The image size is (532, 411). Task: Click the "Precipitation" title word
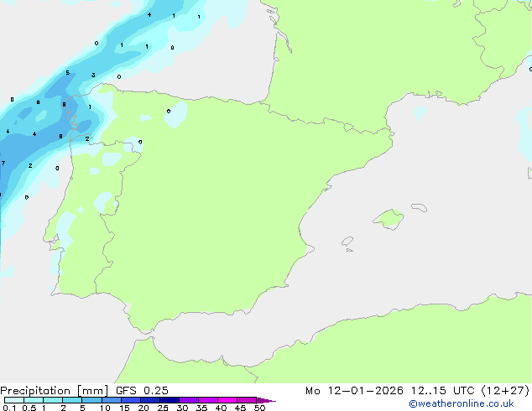[35, 391]
